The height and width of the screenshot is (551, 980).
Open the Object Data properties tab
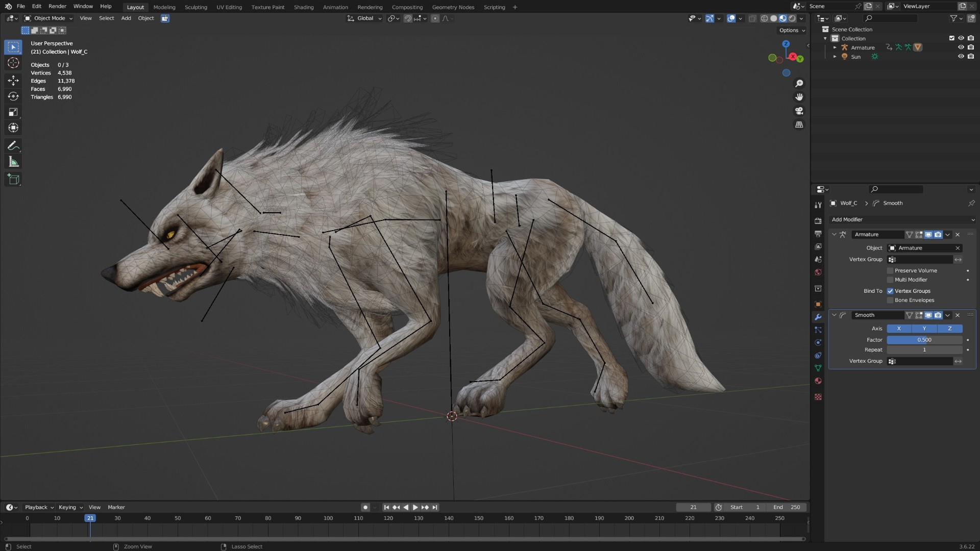[x=818, y=368]
